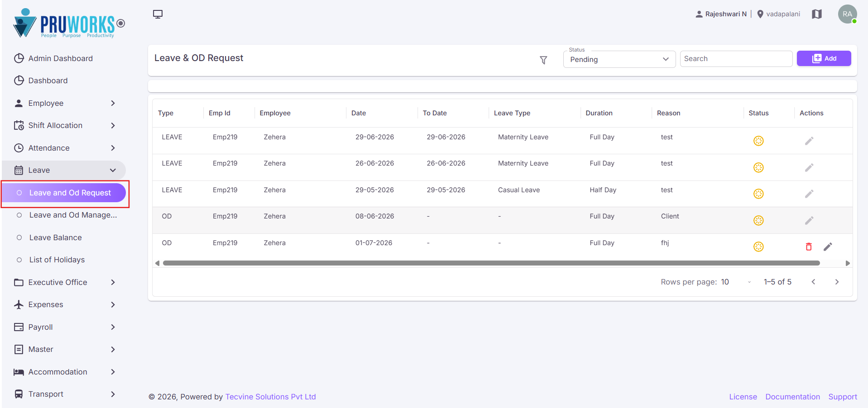Toggle the sidebar pin radio next to logo
This screenshot has width=868, height=408.
tap(120, 23)
